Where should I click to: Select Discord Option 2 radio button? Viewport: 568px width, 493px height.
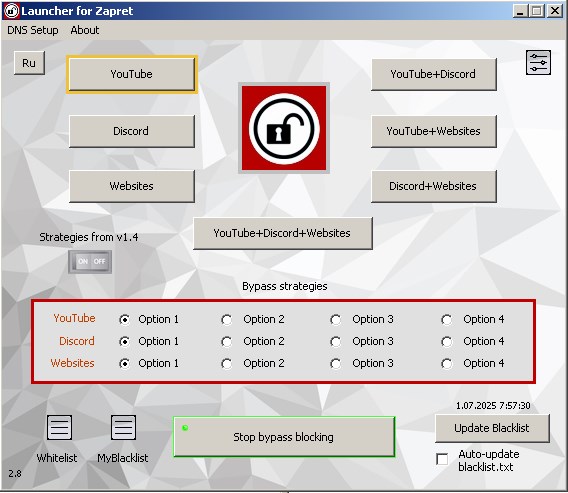(227, 342)
